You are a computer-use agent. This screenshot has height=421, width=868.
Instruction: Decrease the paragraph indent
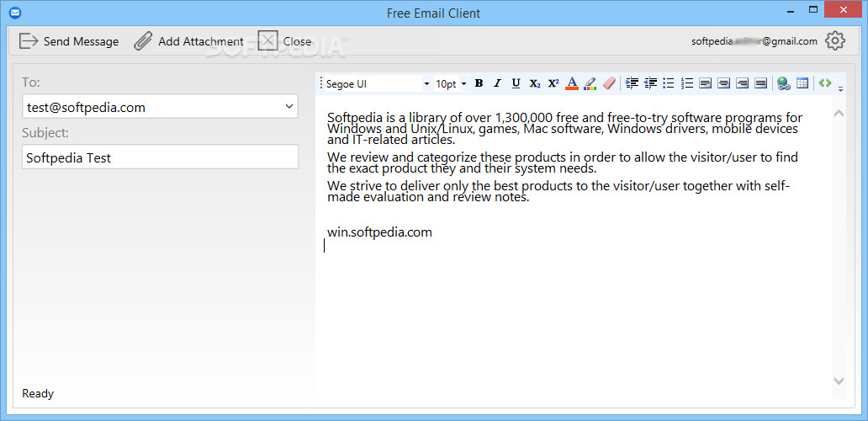pyautogui.click(x=650, y=83)
